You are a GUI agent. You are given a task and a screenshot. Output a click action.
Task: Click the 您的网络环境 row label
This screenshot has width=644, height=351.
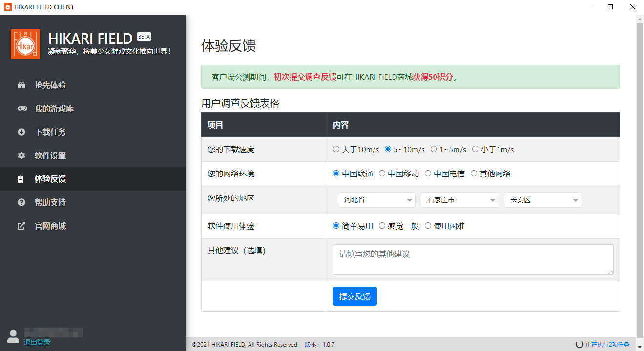(231, 174)
